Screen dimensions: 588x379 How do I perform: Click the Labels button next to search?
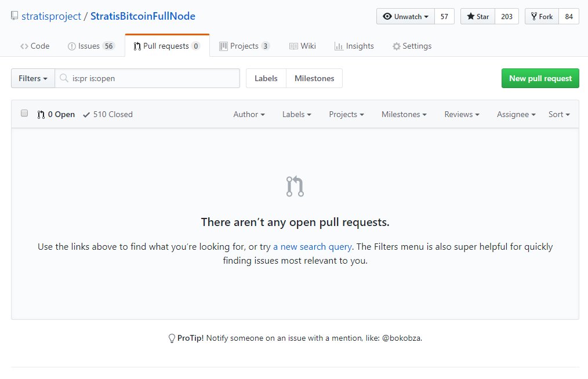pos(266,78)
